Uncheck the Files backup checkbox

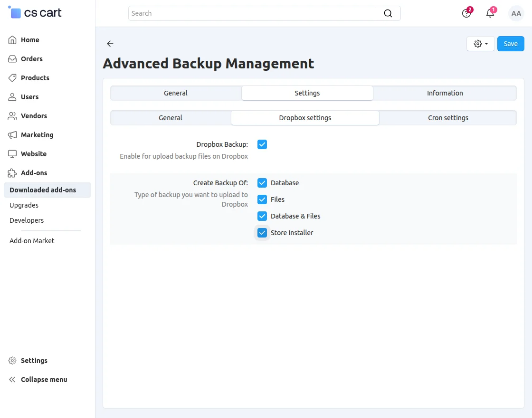pos(262,199)
